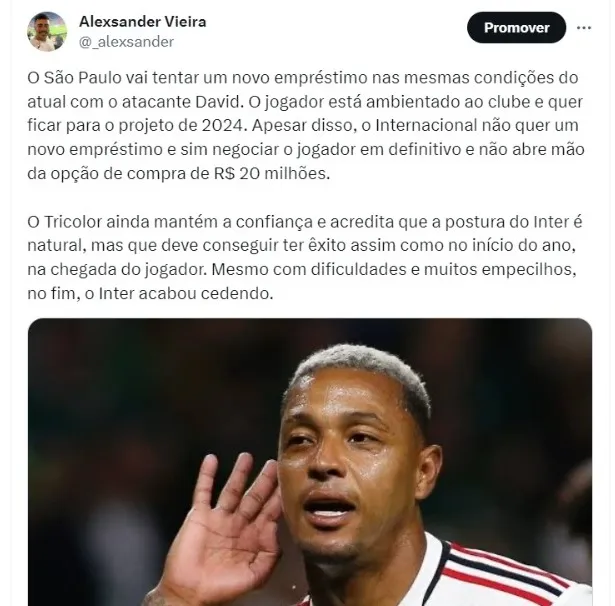Click the phrase opção de compra
The height and width of the screenshot is (606, 615).
click(x=118, y=174)
